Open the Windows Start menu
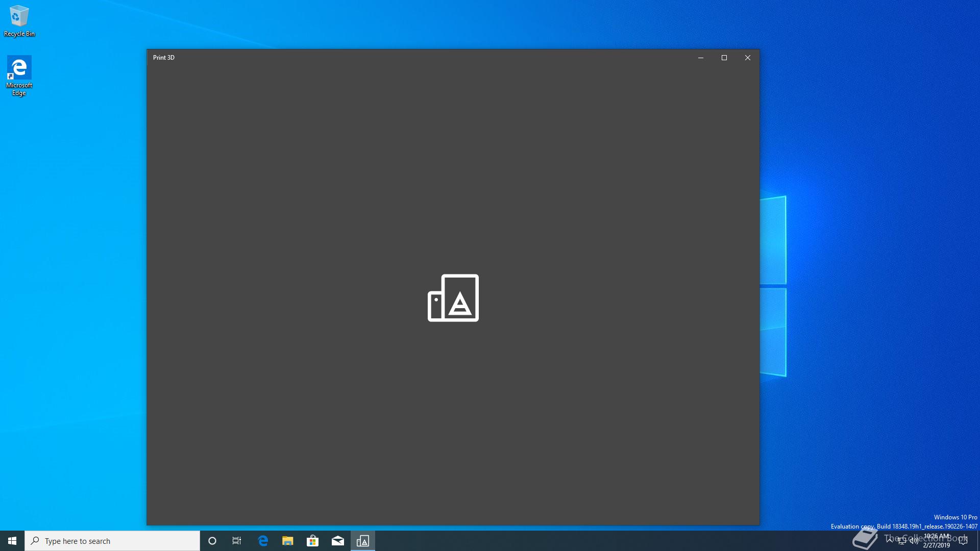 [x=12, y=541]
